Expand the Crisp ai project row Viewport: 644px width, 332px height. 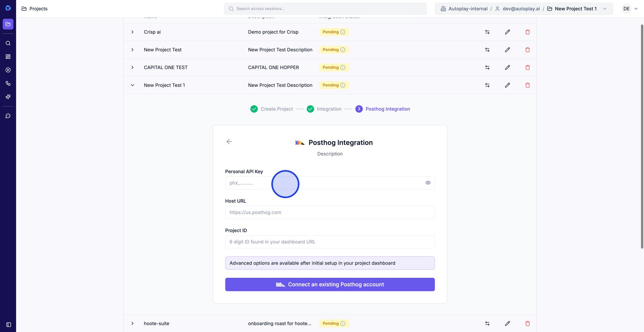pos(132,32)
